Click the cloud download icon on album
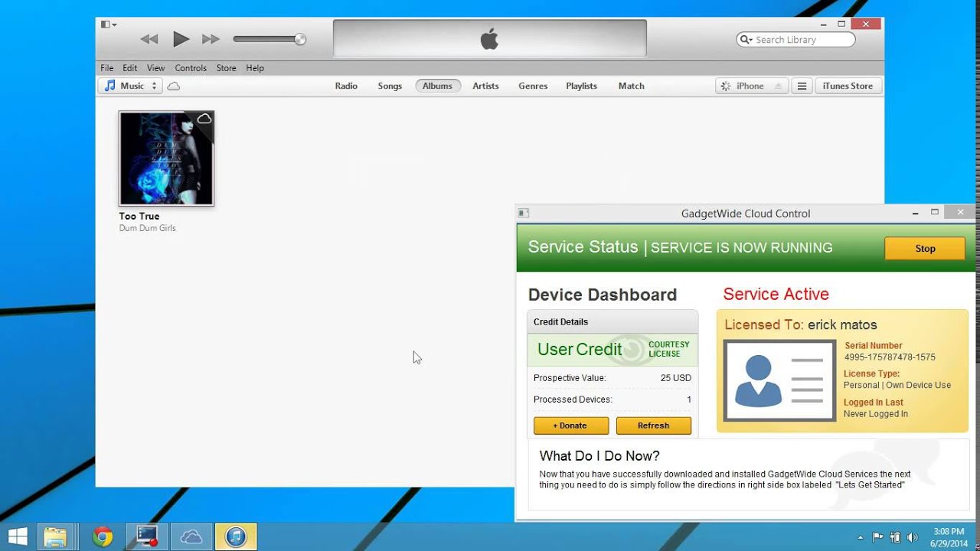980x551 pixels. point(204,119)
